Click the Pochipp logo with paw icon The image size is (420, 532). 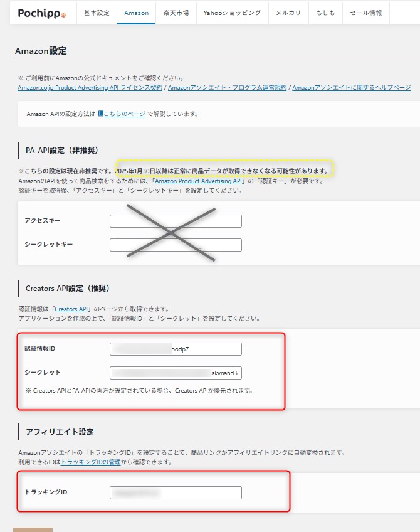pos(42,13)
